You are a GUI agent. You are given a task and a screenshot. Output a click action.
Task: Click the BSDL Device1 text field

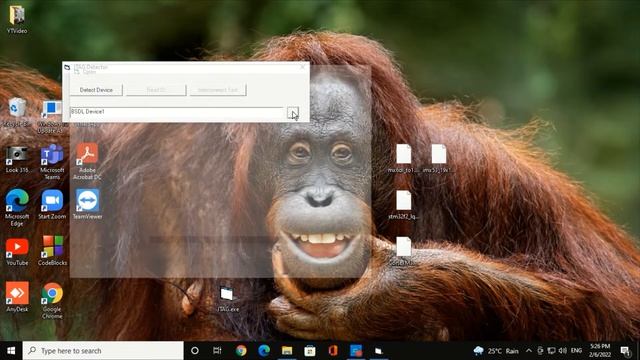tap(177, 112)
